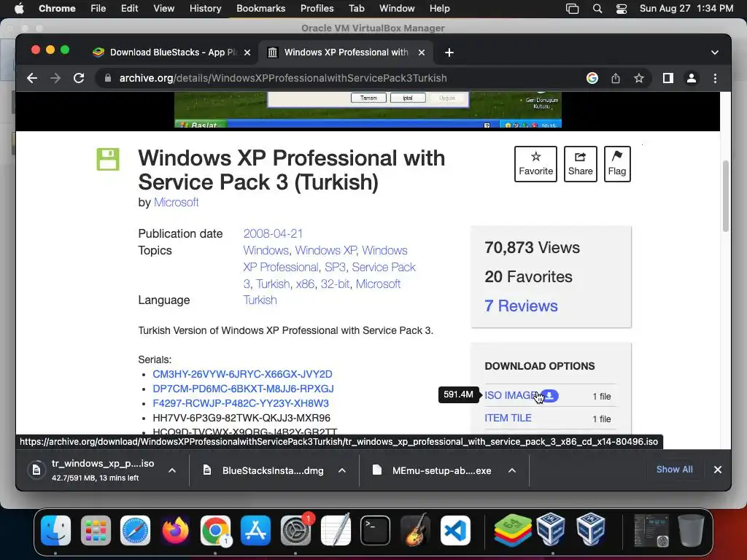
Task: Click the green floppy disk software icon
Action: click(108, 159)
